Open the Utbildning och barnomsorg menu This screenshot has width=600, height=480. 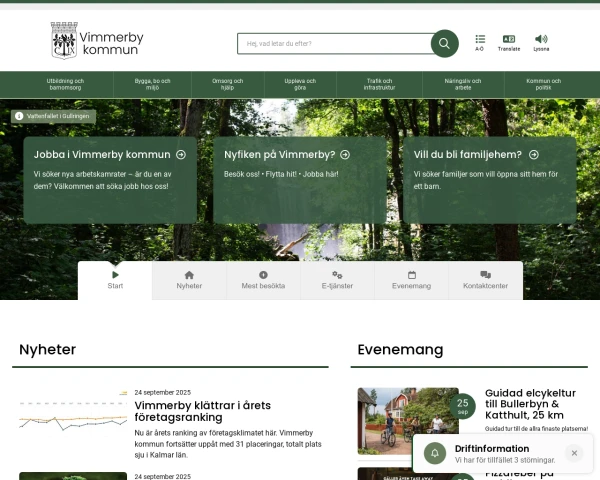[x=65, y=84]
